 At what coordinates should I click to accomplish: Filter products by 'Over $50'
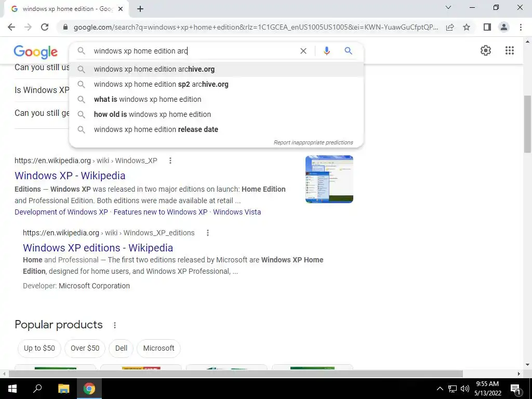coord(85,349)
